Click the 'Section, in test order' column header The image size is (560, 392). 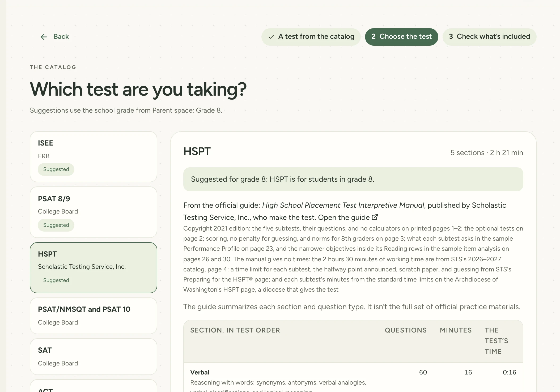(235, 330)
